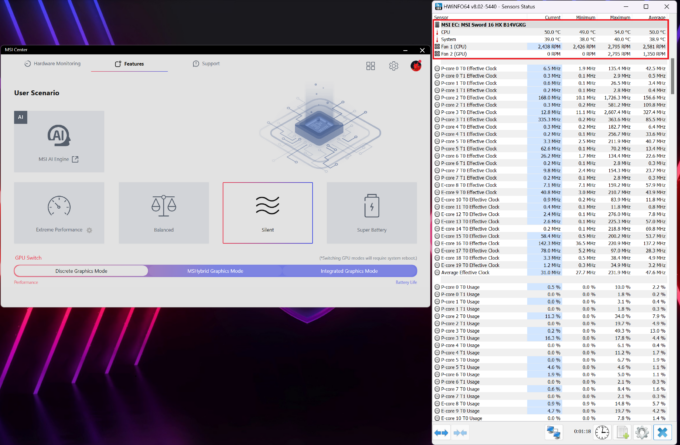Click the Minimum column header in HWiNFO

[585, 17]
